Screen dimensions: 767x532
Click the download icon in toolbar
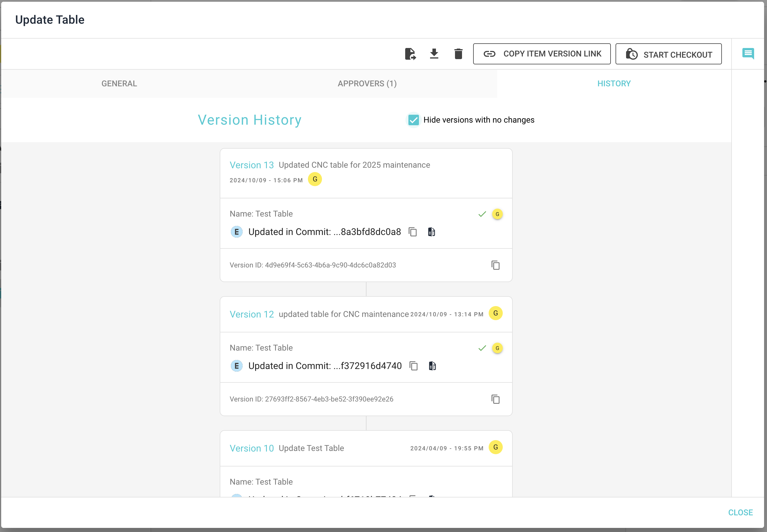click(x=434, y=54)
